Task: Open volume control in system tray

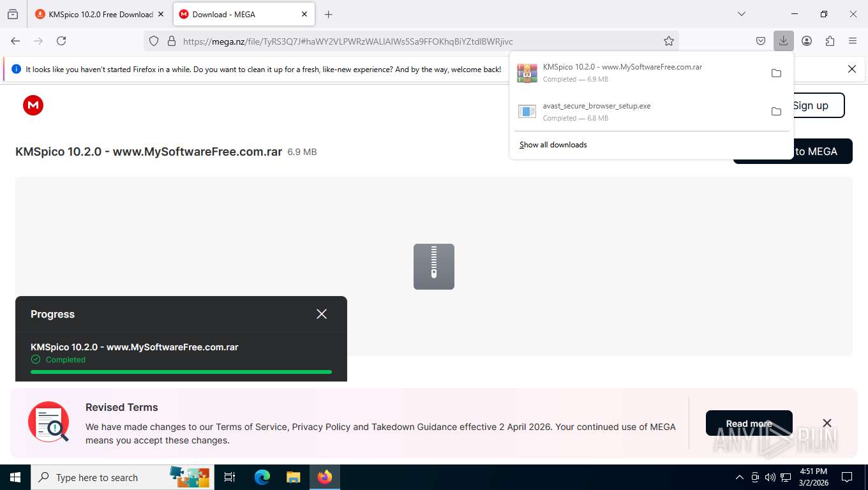Action: click(770, 477)
